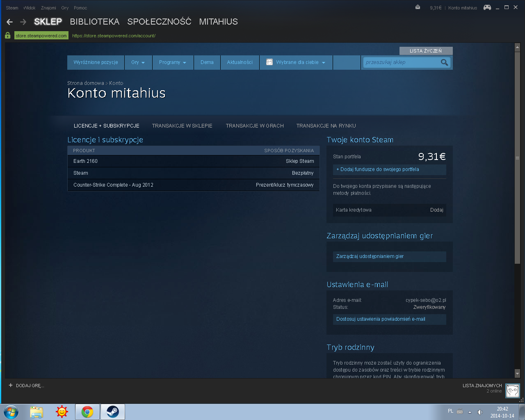This screenshot has height=420, width=525.
Task: Click the scrollbar down arrow
Action: pos(518,374)
